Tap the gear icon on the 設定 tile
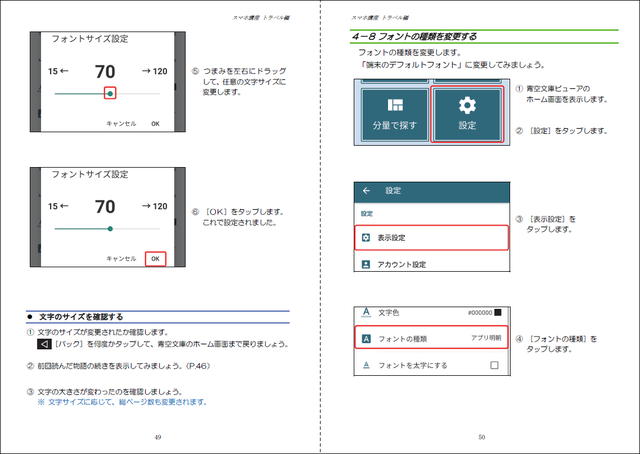Viewport: 640px width, 454px height. tap(467, 105)
